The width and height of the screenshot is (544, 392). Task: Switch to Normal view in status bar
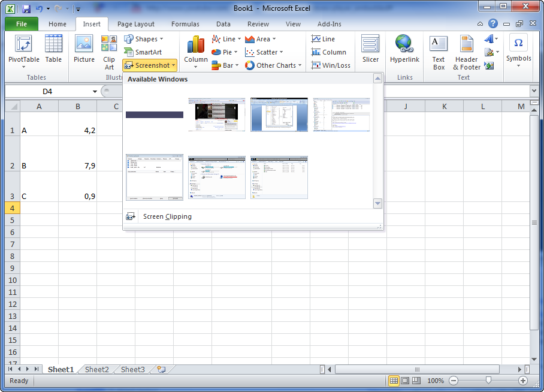coord(394,381)
